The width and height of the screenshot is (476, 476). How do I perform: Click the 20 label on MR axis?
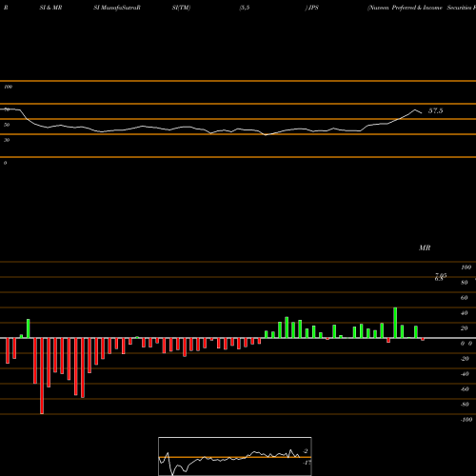465,328
